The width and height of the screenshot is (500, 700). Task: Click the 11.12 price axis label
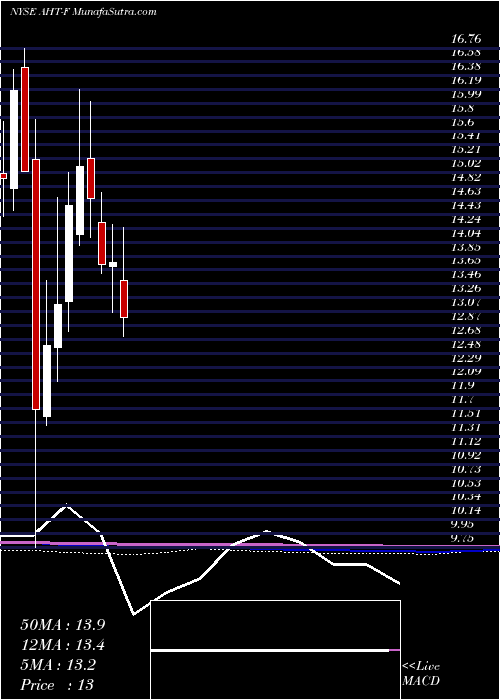(466, 442)
